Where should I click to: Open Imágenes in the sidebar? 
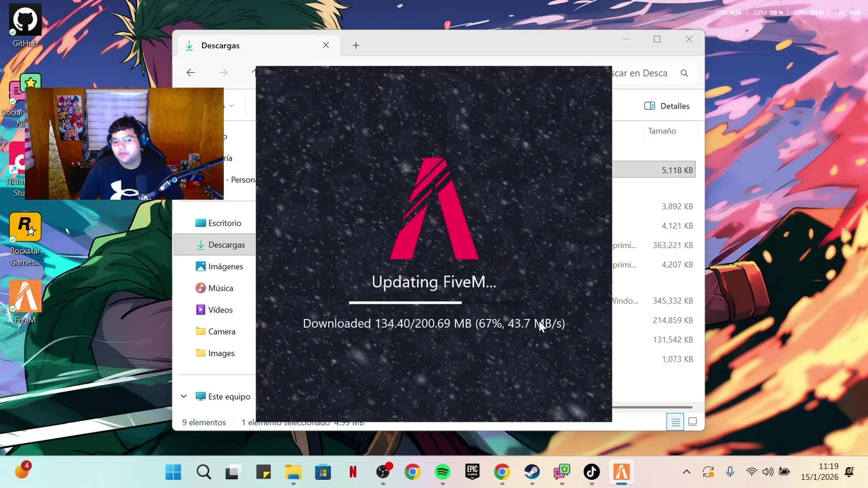[218, 266]
